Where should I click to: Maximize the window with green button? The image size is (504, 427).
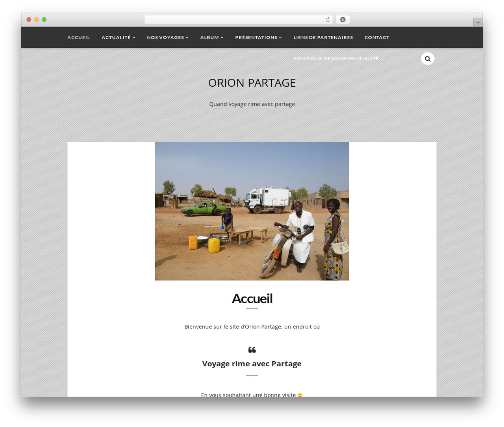[44, 20]
